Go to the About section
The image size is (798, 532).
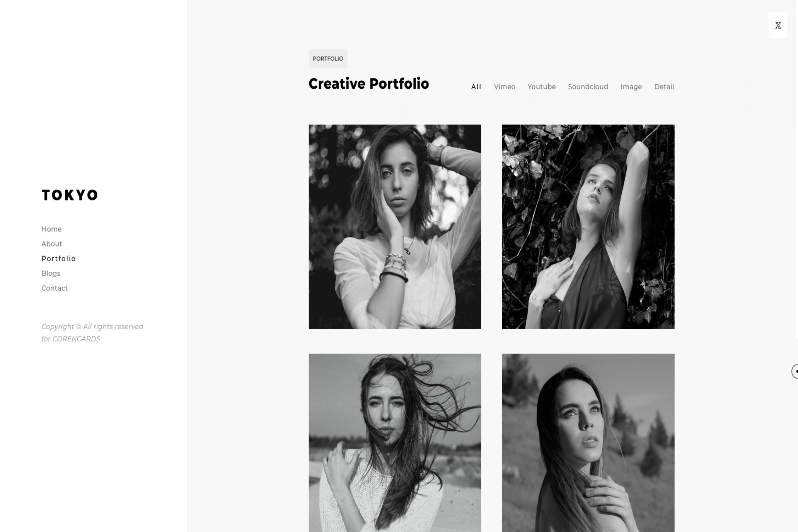[x=52, y=244]
